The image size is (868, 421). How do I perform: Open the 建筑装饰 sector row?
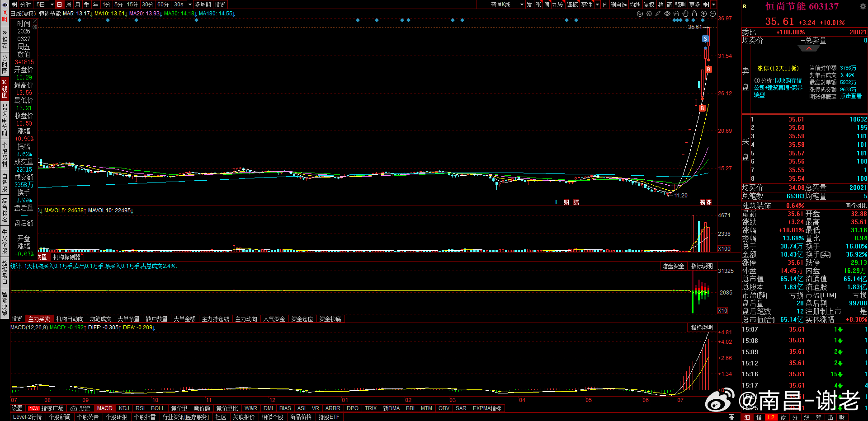pyautogui.click(x=805, y=206)
